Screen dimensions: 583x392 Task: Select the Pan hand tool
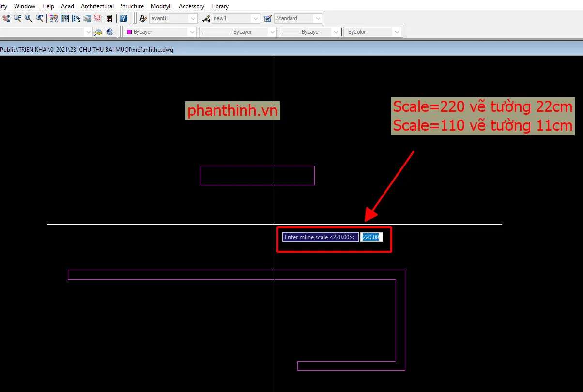point(6,18)
